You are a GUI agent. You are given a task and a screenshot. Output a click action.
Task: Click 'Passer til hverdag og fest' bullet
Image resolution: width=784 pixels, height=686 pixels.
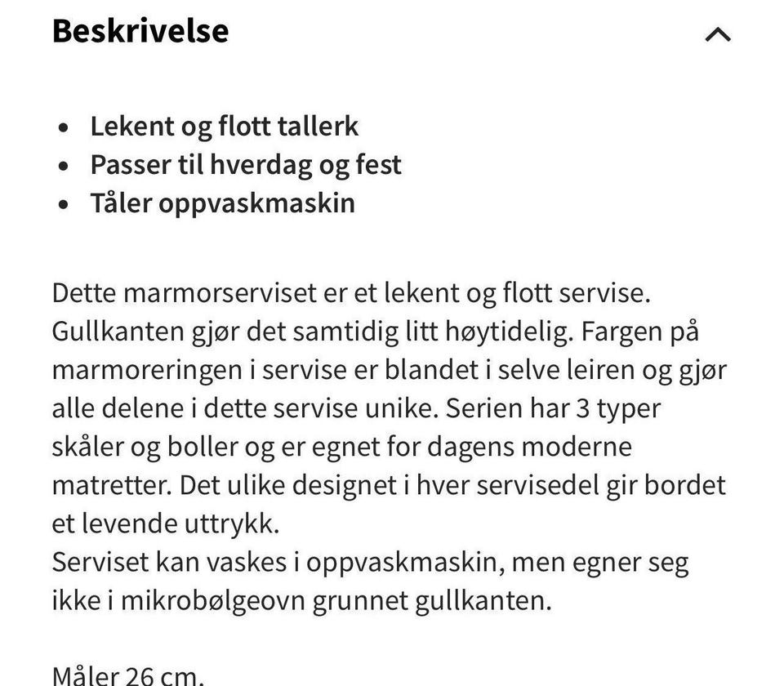[247, 164]
